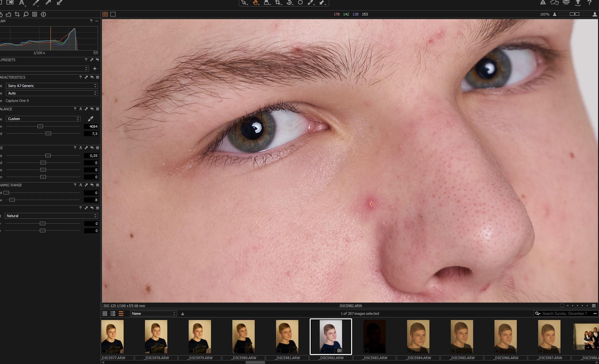
Task: Click the white balance eyedropper picker
Action: click(91, 119)
